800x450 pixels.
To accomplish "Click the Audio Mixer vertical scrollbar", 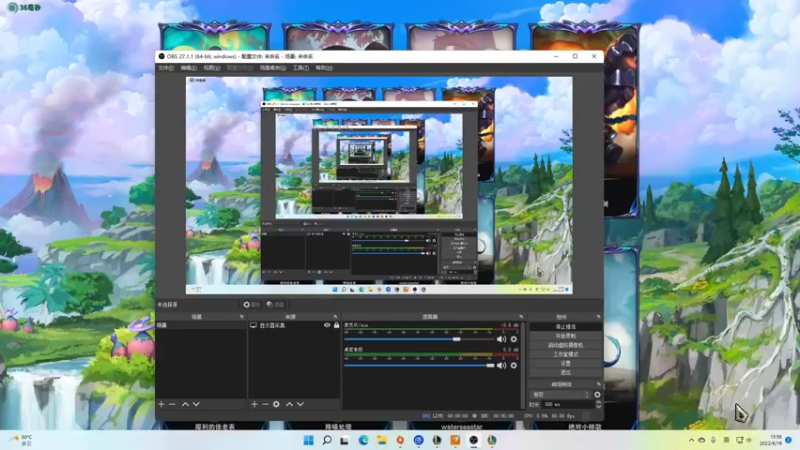I will [523, 364].
